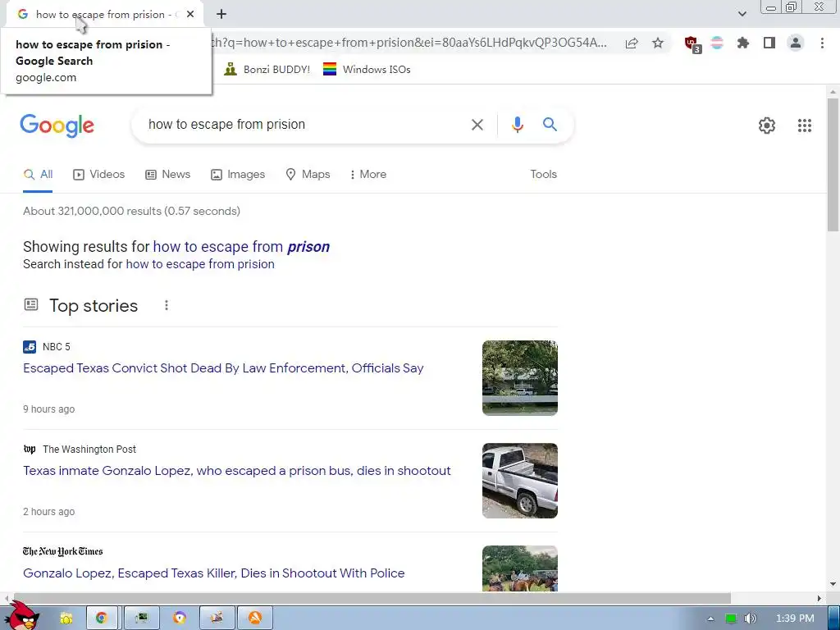The image size is (840, 630).
Task: Search instead for 'how to escape from prision'
Action: pyautogui.click(x=200, y=264)
